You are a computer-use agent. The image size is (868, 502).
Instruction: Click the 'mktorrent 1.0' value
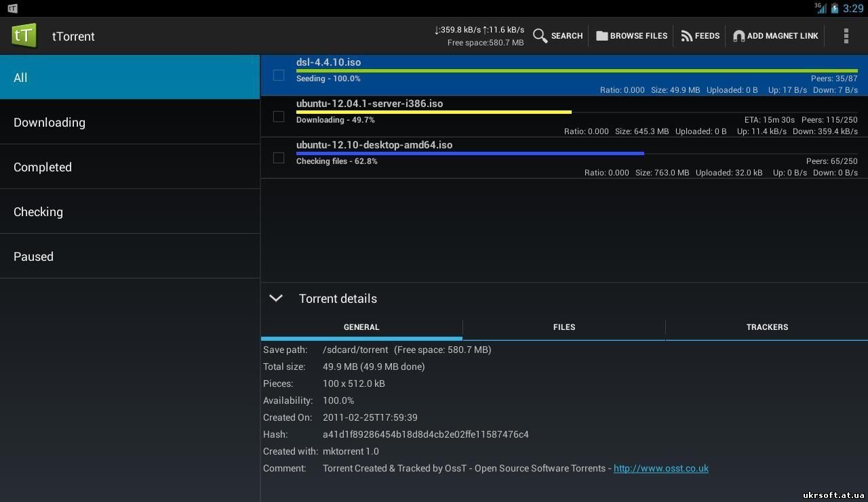[x=351, y=451]
